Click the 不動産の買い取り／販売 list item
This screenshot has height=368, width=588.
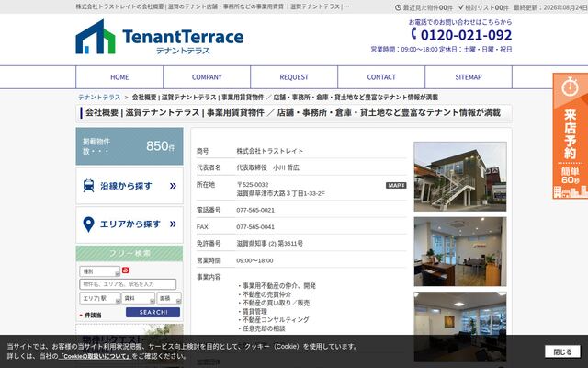tap(274, 303)
